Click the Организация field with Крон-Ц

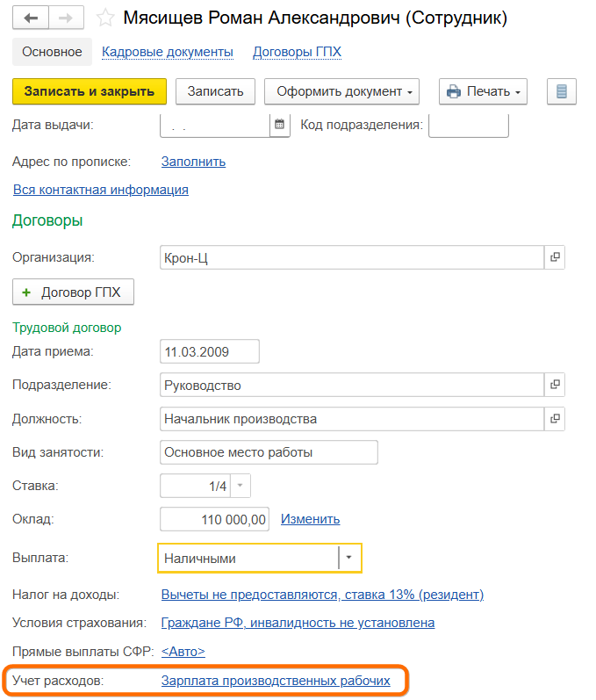point(352,257)
